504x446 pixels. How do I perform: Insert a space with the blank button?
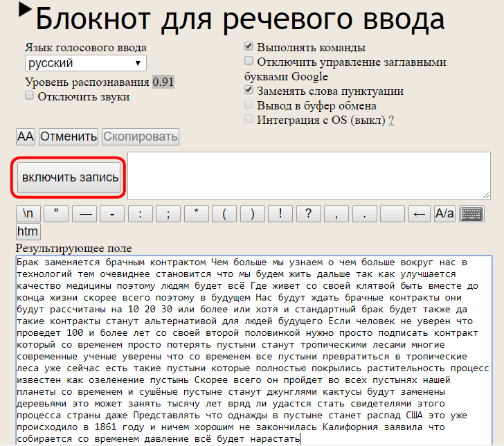click(x=393, y=214)
